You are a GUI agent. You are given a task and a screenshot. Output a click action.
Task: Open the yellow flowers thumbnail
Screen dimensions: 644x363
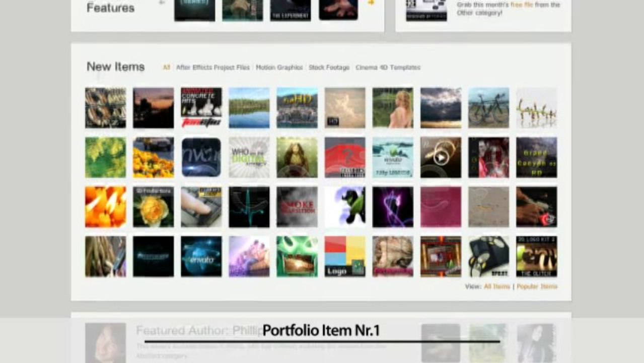click(x=154, y=157)
